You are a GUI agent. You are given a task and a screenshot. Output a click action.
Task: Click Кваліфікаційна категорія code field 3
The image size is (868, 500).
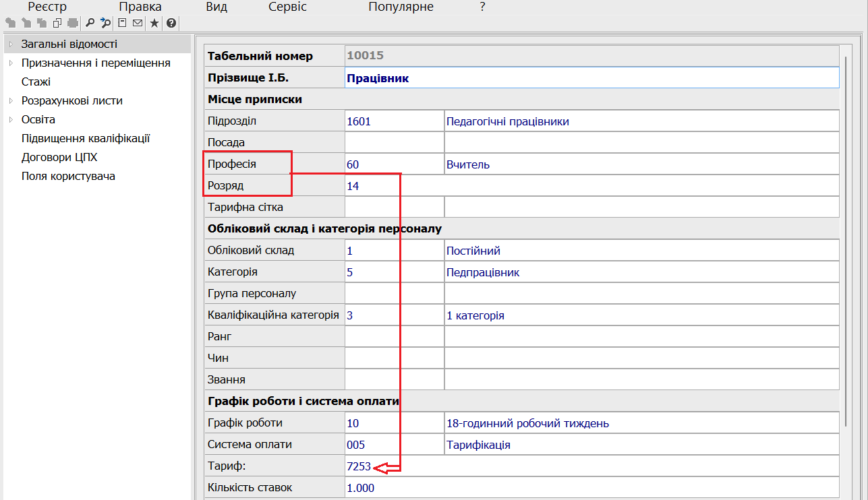(394, 315)
